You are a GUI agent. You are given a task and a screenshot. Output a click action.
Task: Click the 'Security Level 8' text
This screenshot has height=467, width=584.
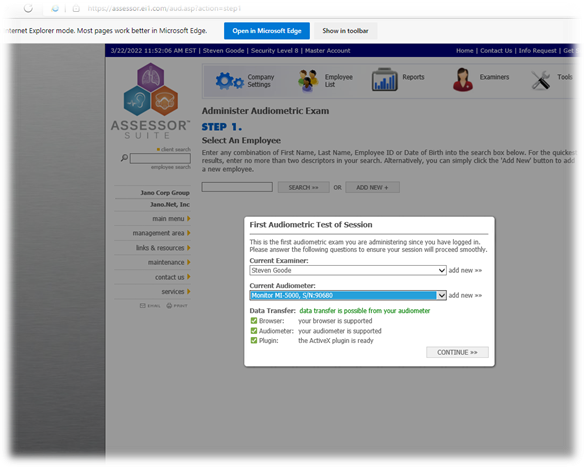point(274,51)
